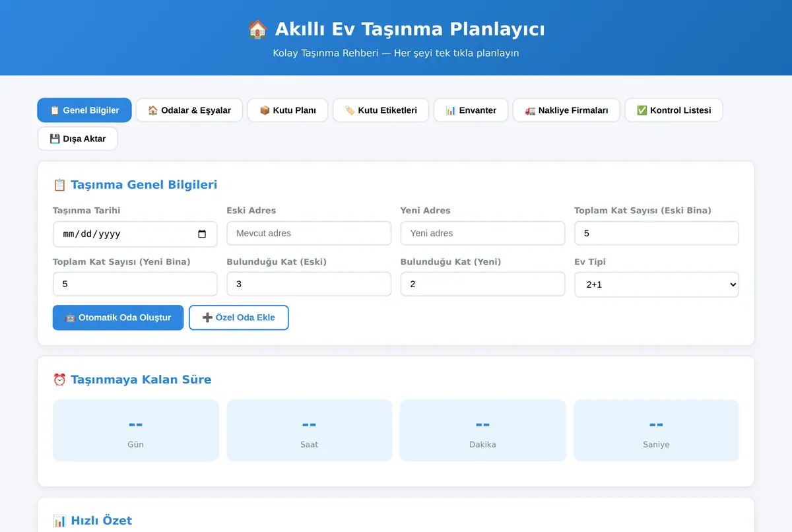Select the Envanter tab
The width and height of the screenshot is (792, 532).
[471, 110]
